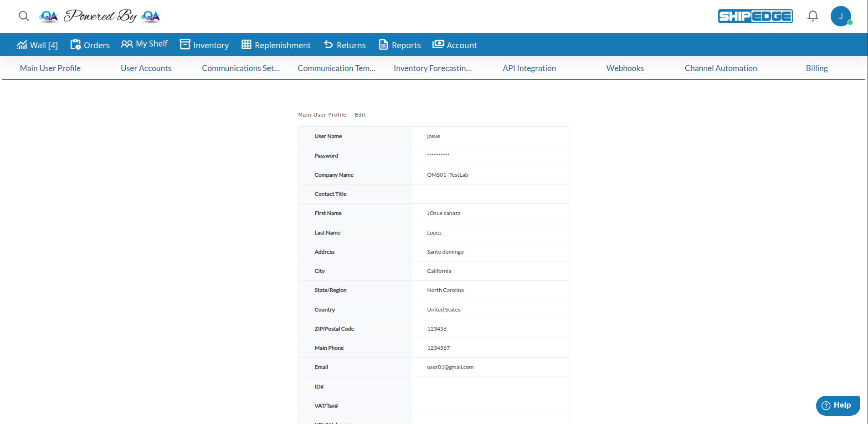Go to the Billing tab
Screen dimensions: 868x424
817,68
